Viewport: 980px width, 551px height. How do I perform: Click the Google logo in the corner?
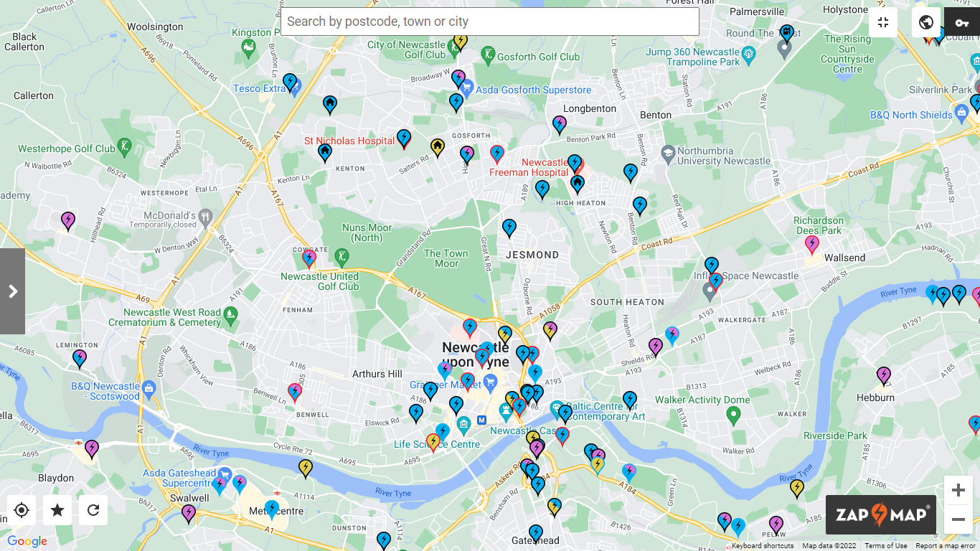click(27, 542)
